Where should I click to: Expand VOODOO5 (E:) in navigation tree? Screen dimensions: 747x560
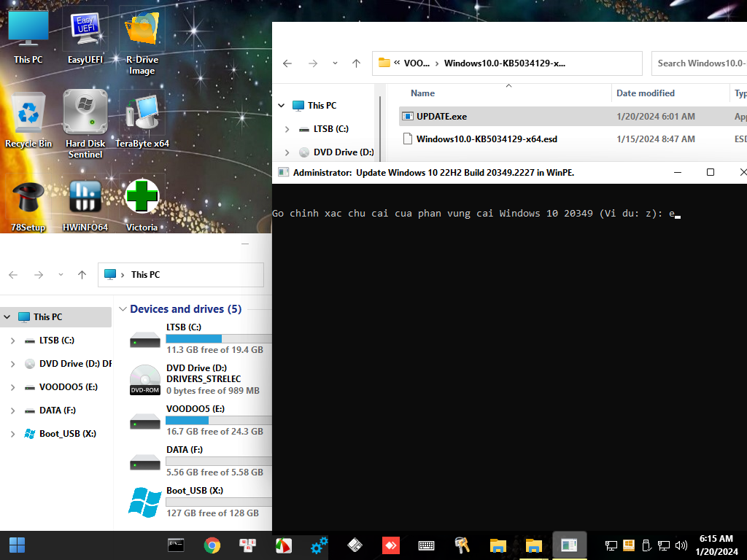(x=13, y=387)
